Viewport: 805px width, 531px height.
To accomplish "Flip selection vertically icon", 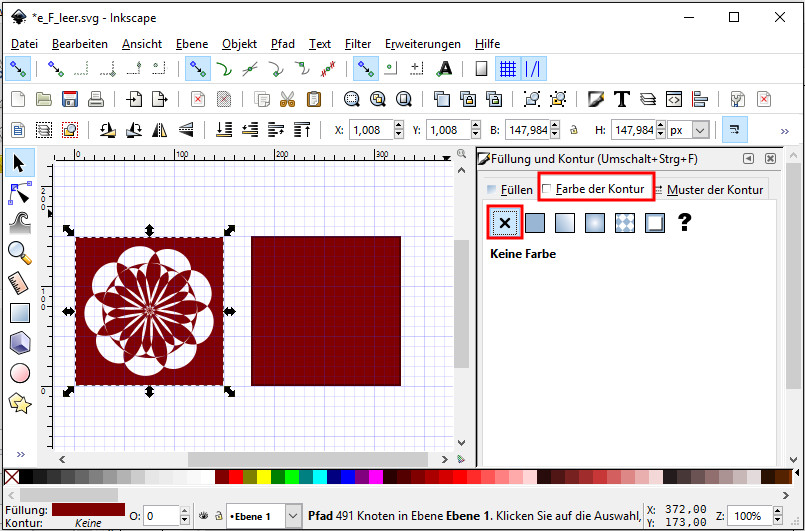I will tap(186, 130).
